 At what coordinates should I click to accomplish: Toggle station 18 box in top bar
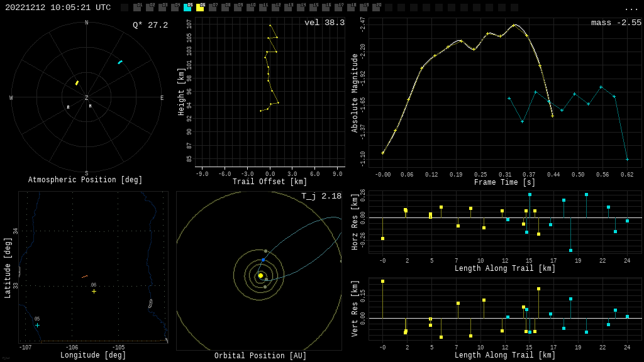351,8
